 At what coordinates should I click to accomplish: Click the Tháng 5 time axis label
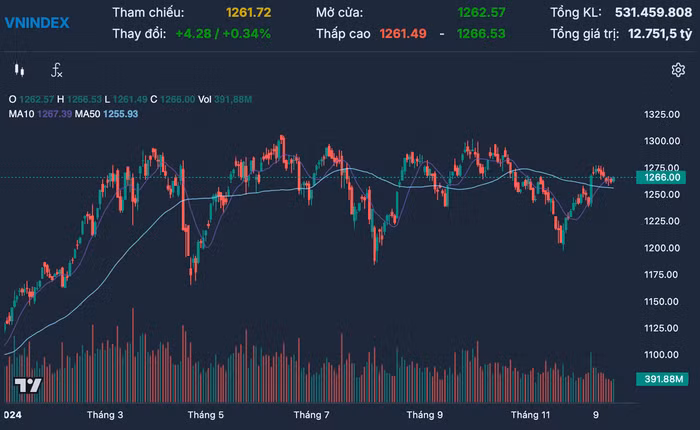tap(205, 414)
